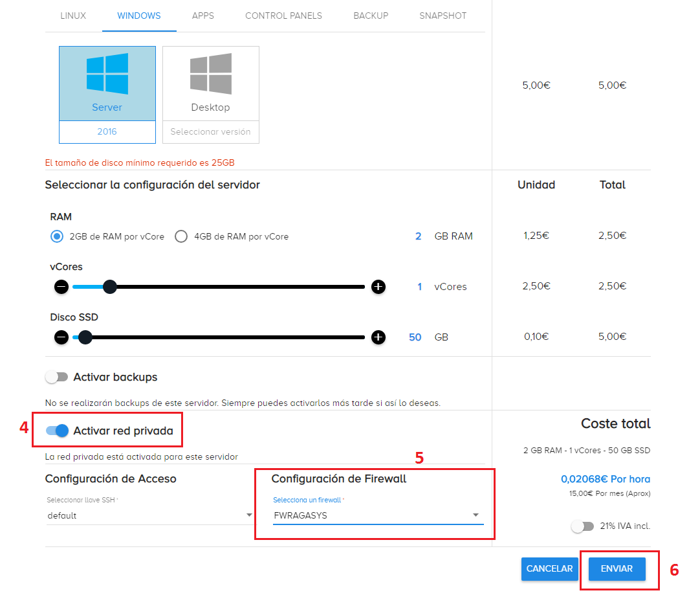Screen dimensions: 700x595
Task: Click the plus icon to add vCores
Action: click(378, 286)
